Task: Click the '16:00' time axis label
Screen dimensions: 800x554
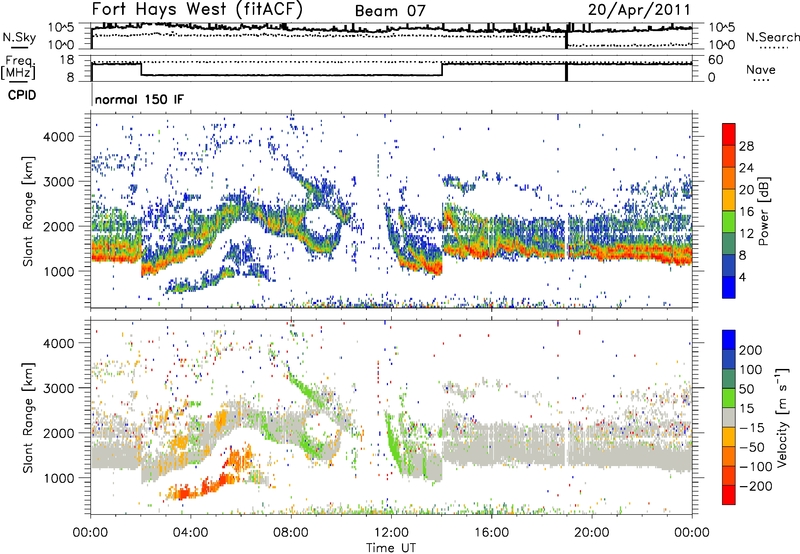Action: (x=491, y=533)
